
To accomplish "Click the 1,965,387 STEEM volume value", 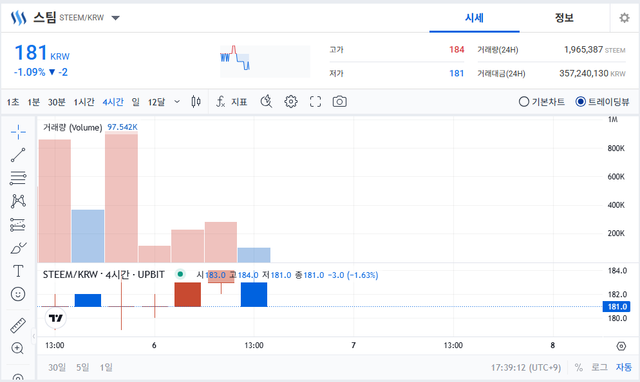I will [x=595, y=50].
